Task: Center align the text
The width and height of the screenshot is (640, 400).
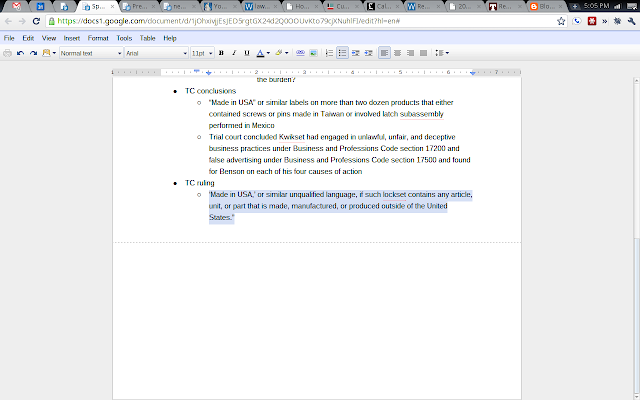Action: (x=397, y=53)
